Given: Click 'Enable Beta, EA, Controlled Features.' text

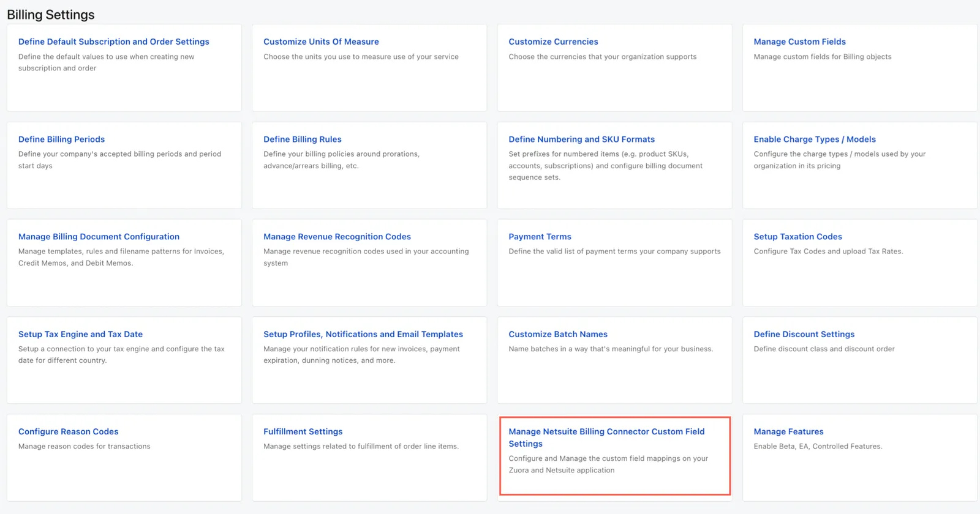Looking at the screenshot, I should point(818,447).
